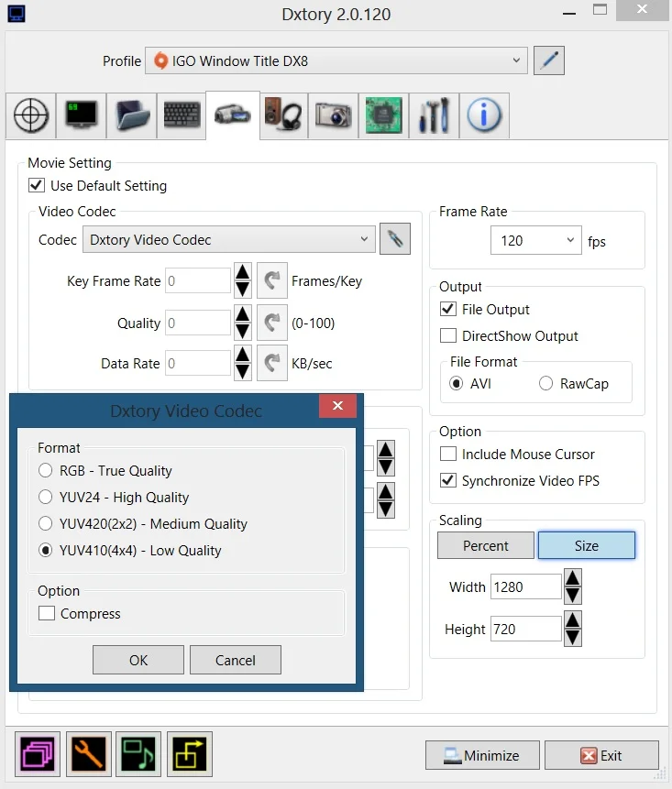
Task: Decrease Data Rate with down arrow
Action: coord(243,372)
